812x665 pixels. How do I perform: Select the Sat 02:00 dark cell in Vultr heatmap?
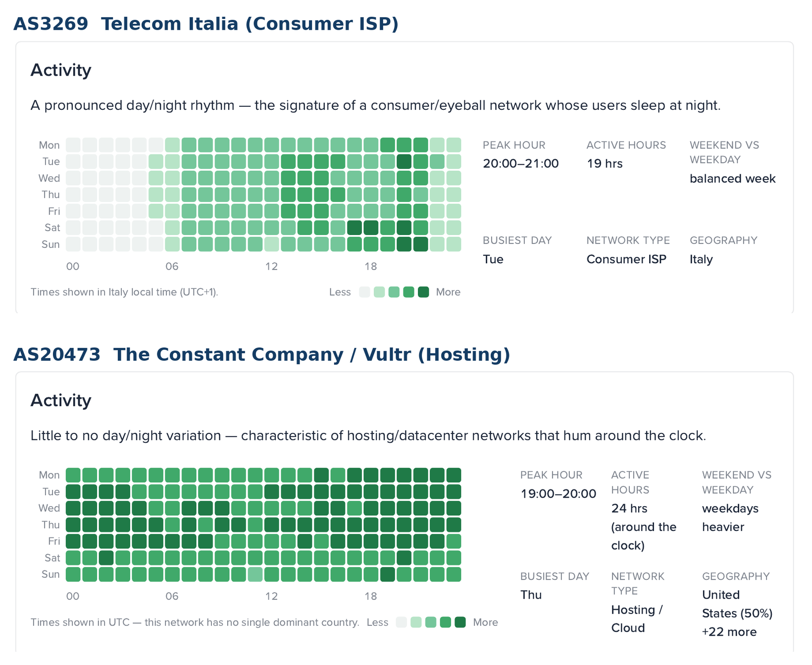[106, 558]
